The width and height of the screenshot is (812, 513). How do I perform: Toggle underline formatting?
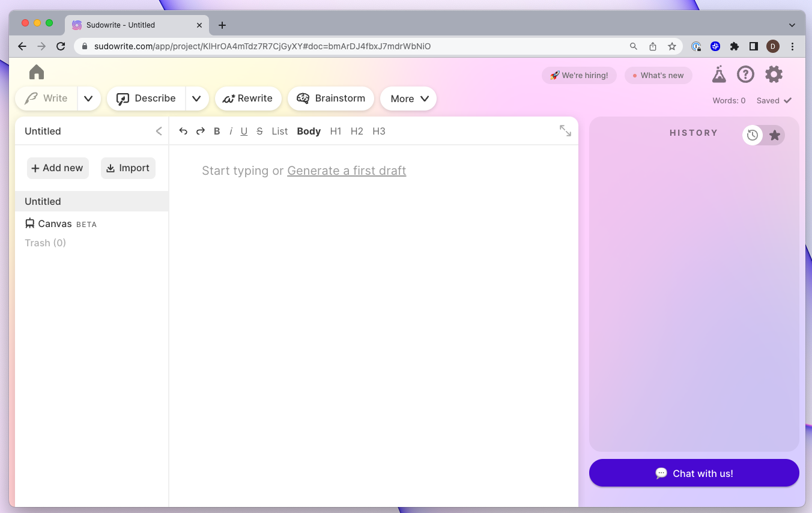(244, 131)
